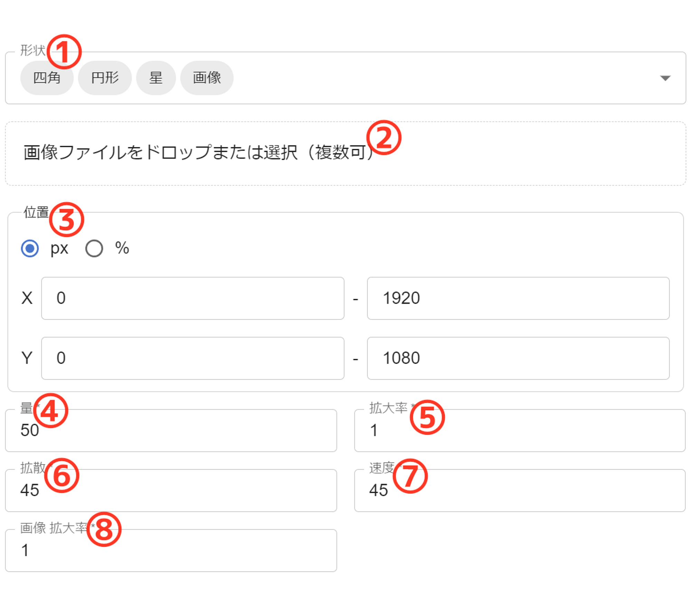
Task: Click the 画像 shape chip
Action: (207, 78)
